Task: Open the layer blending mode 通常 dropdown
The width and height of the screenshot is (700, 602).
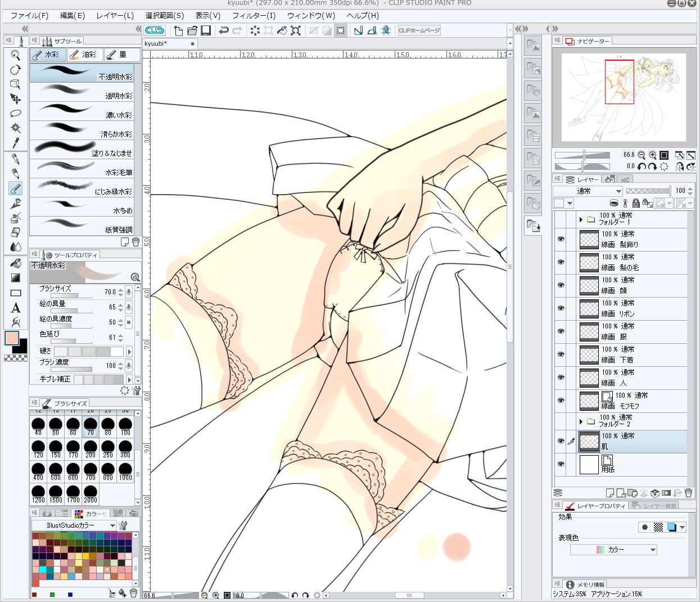Action: (x=588, y=191)
